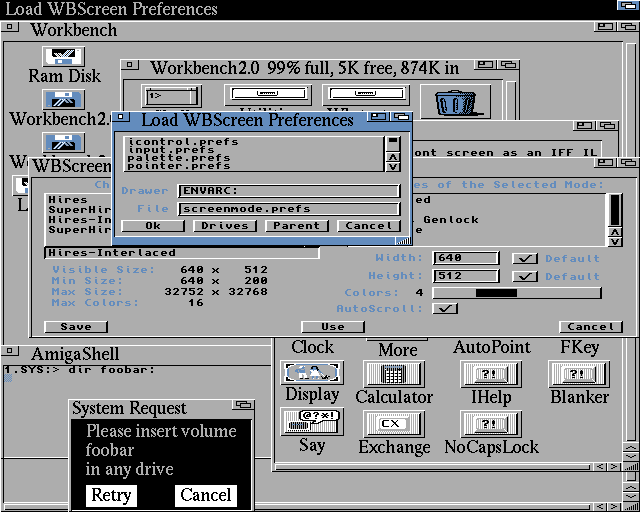Click the Genlock property text

coord(451,220)
